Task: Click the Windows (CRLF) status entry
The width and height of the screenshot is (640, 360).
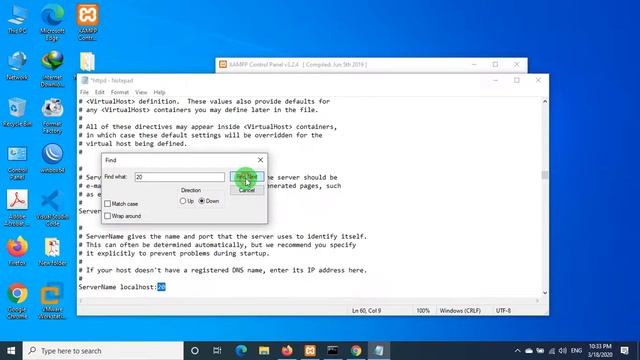Action: [x=460, y=311]
